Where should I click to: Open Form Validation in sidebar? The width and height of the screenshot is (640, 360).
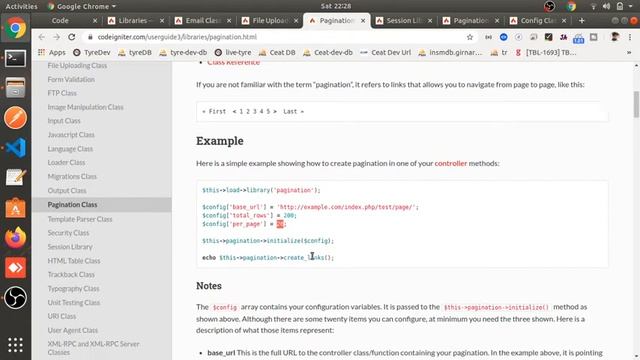click(71, 79)
